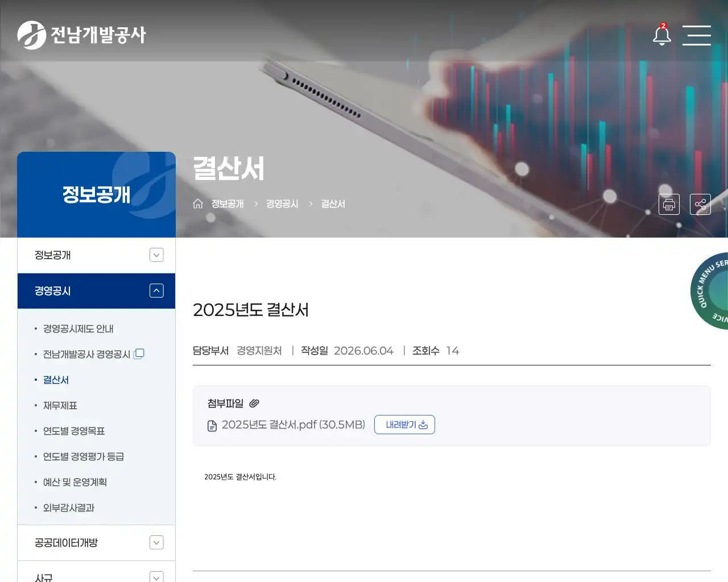Click the print page icon
This screenshot has width=728, height=582.
669,204
